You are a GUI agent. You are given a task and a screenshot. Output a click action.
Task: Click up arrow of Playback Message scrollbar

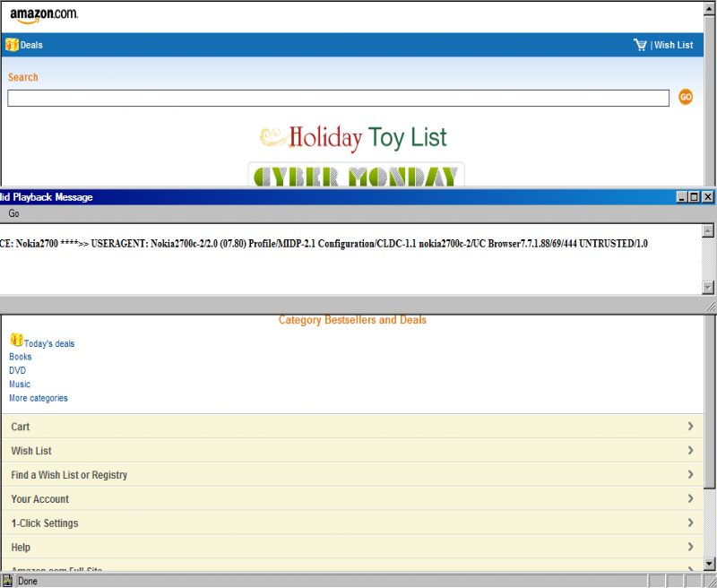(x=708, y=231)
